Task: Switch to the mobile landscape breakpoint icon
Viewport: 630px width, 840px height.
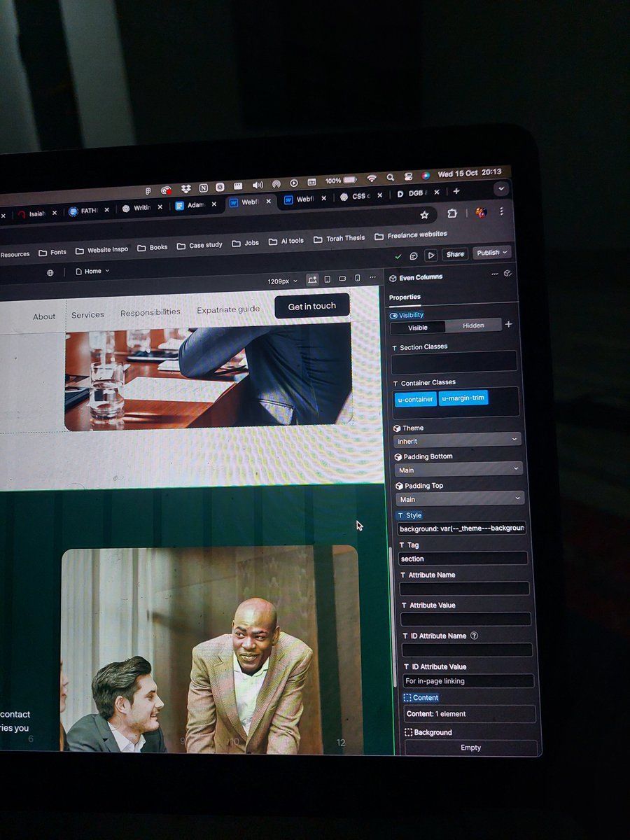Action: click(x=342, y=279)
